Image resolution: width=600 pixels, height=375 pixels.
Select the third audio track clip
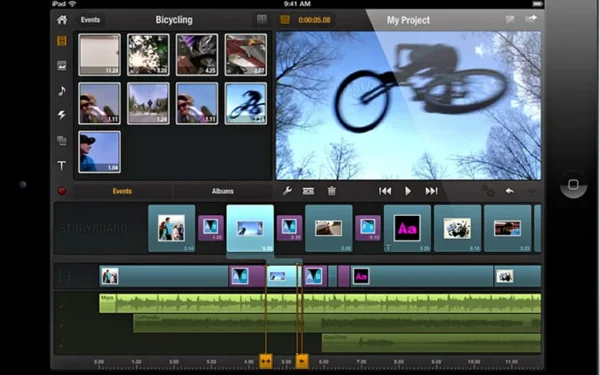(431, 343)
